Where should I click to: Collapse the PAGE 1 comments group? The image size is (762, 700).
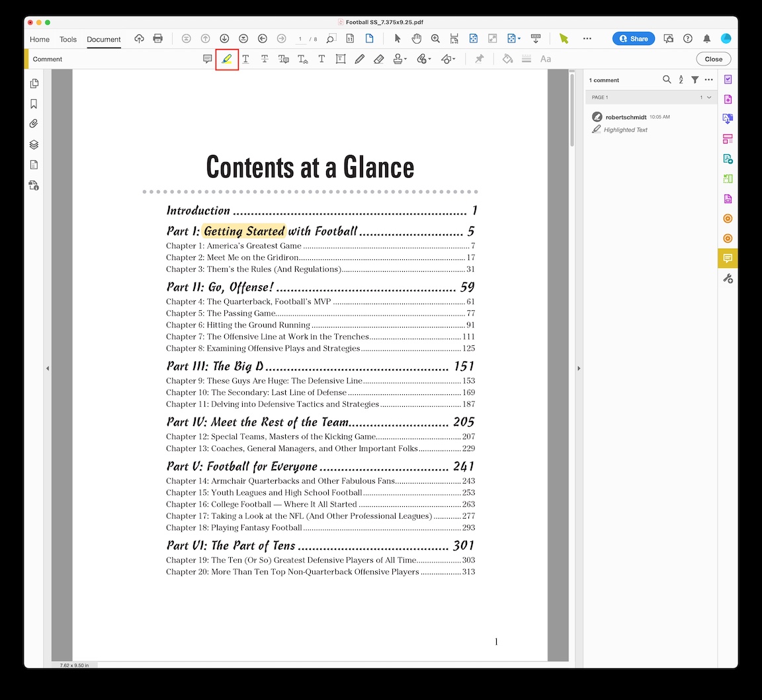(709, 97)
